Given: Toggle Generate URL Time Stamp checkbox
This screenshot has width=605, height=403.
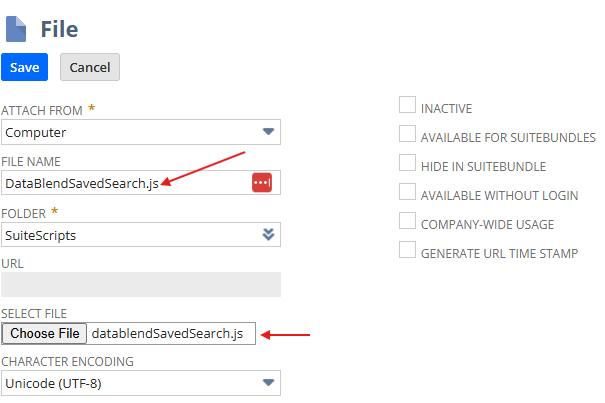Looking at the screenshot, I should (x=407, y=249).
